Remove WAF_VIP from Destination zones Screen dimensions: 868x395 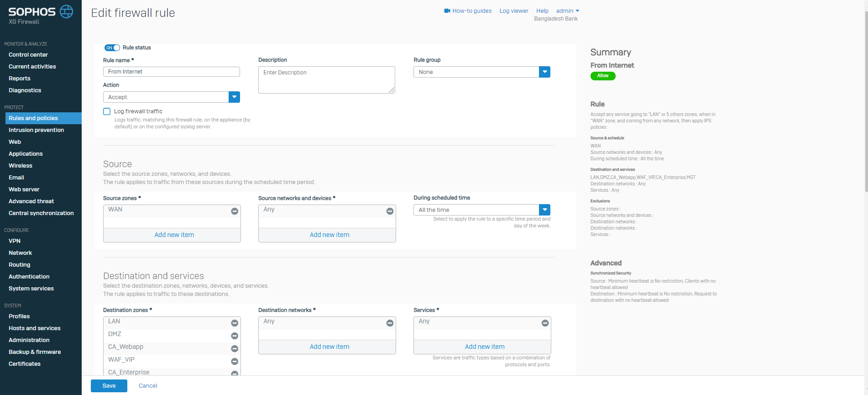235,361
